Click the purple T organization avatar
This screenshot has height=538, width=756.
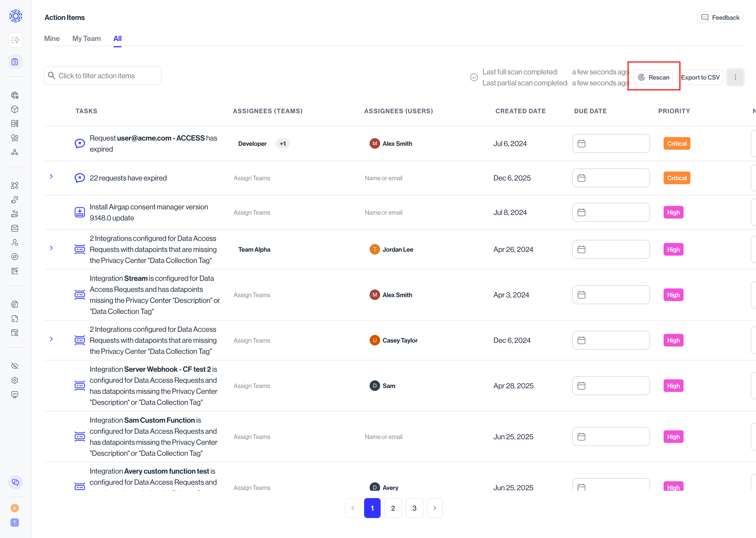click(14, 523)
